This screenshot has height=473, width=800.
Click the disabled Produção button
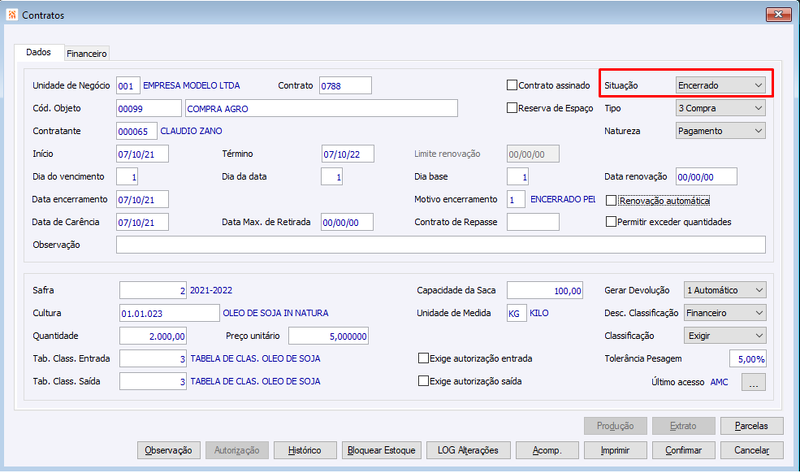pos(615,426)
